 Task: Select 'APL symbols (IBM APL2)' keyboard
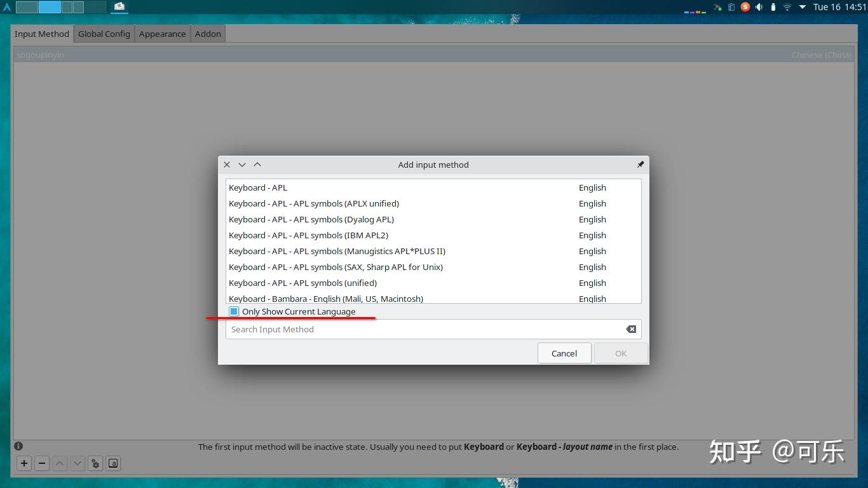coord(433,235)
